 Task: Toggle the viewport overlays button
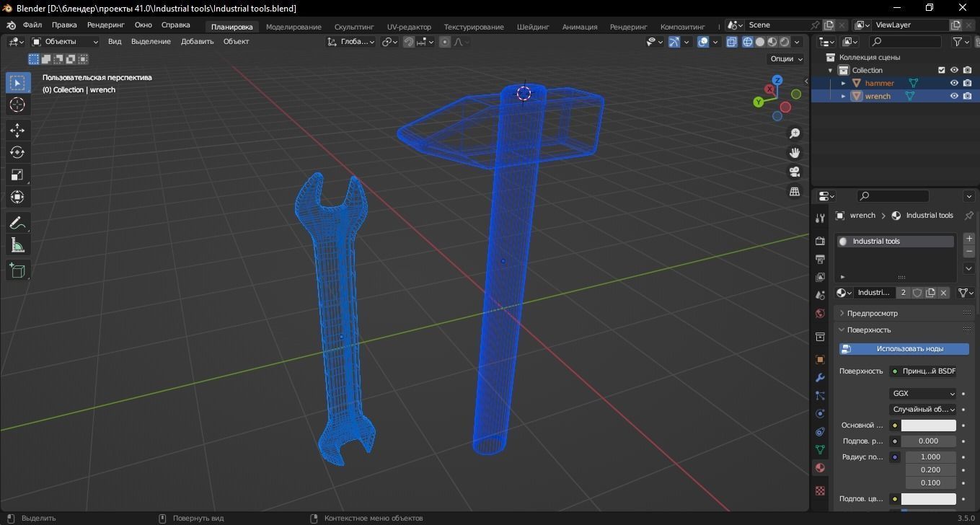[703, 42]
